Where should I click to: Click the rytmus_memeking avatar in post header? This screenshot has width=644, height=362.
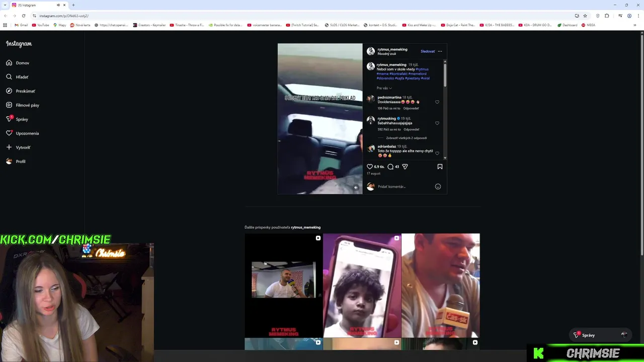pyautogui.click(x=371, y=51)
